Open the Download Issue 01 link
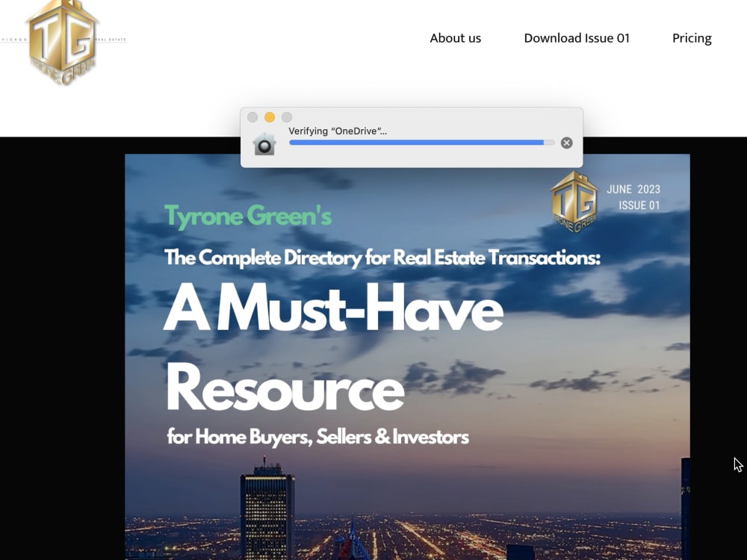747x560 pixels. pyautogui.click(x=577, y=38)
